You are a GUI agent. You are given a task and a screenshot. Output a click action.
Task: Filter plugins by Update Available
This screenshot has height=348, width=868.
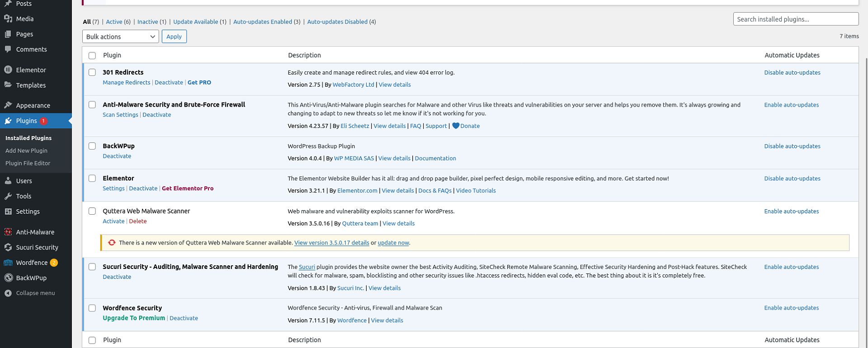[x=195, y=22]
